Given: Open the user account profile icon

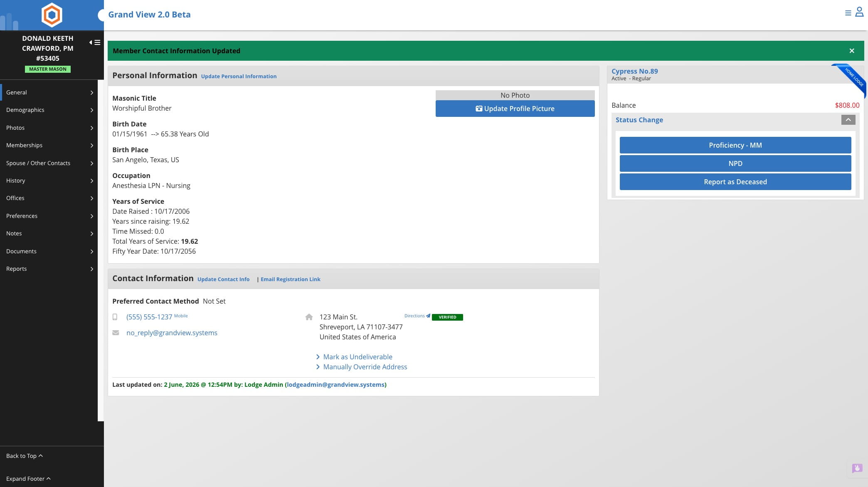Looking at the screenshot, I should coord(859,12).
